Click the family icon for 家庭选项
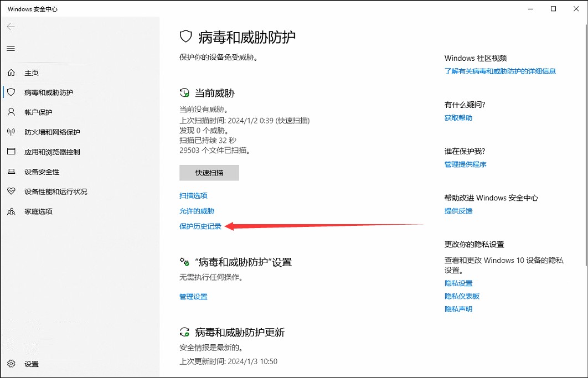The image size is (588, 378). click(11, 211)
